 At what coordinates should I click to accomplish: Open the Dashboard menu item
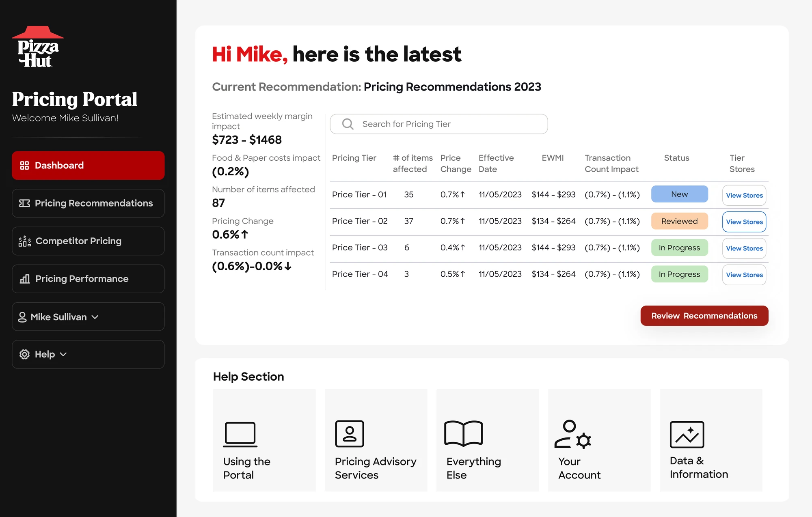point(88,166)
